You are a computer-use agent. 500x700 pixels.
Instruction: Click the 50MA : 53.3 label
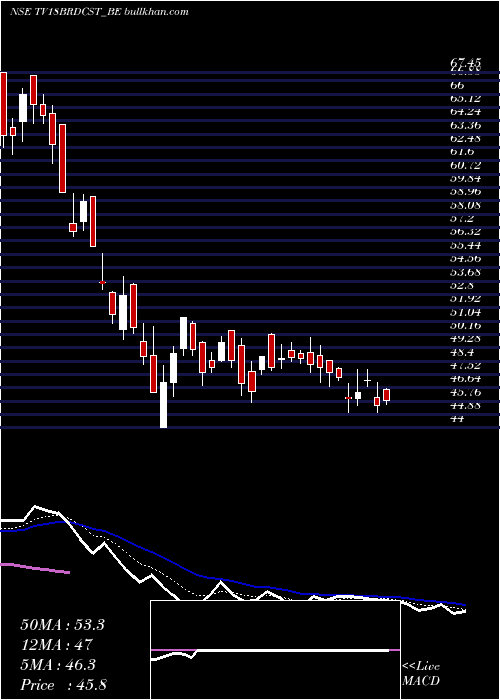tap(62, 625)
